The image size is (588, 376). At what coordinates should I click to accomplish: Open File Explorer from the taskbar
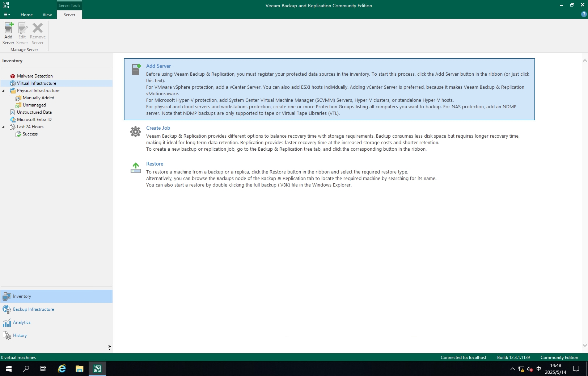(79, 369)
